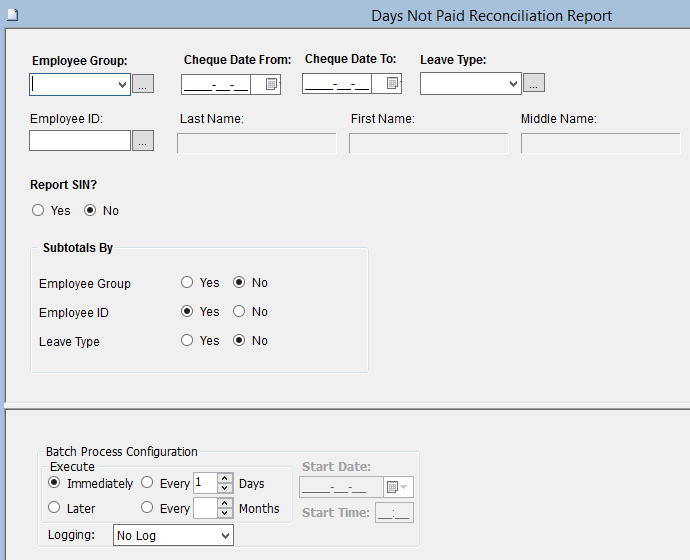Select the Every Months execute option
Screen dimensions: 690x560
147,508
